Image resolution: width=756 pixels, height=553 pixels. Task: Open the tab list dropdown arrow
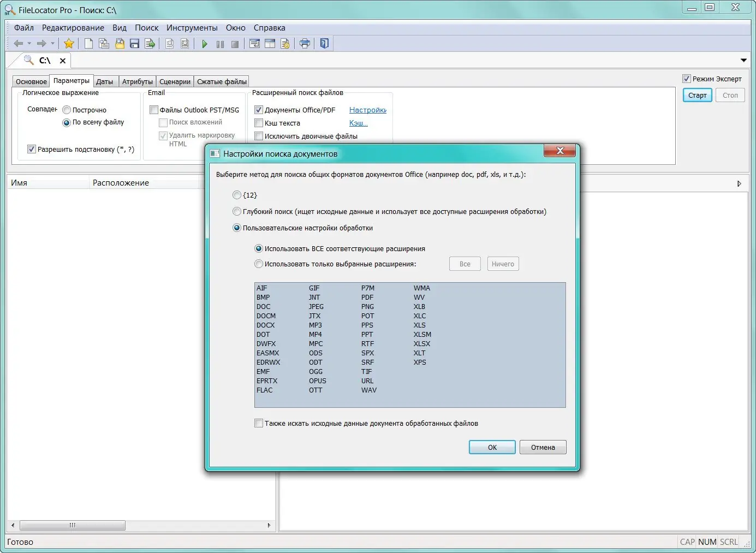click(x=743, y=60)
